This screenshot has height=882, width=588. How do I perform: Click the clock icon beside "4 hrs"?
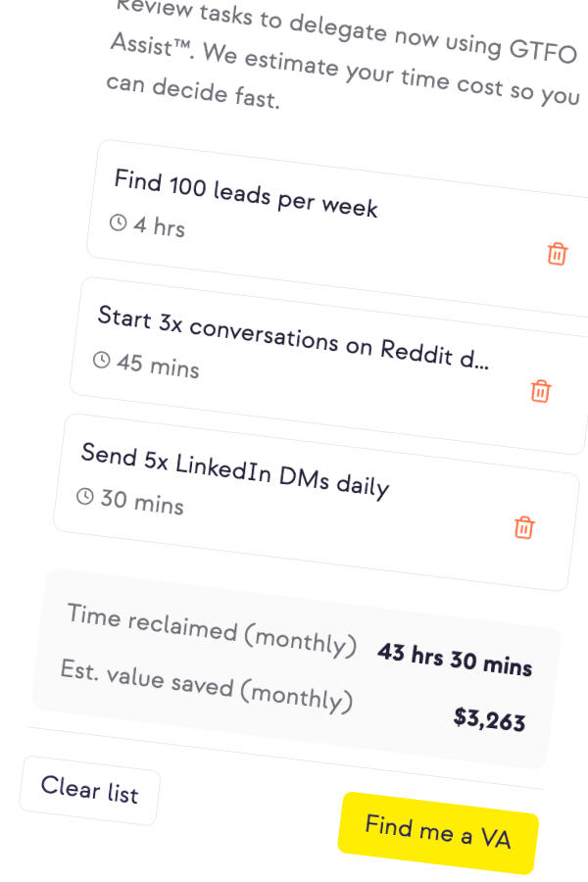tap(119, 222)
